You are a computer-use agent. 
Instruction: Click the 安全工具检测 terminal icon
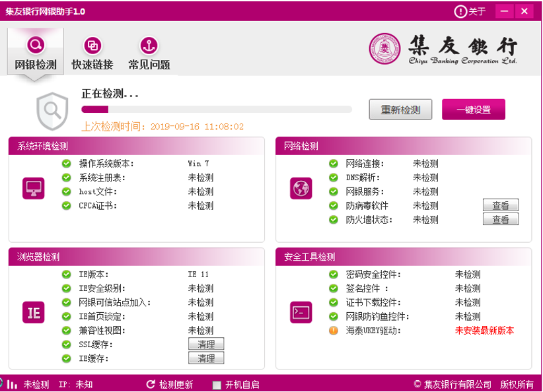point(301,312)
